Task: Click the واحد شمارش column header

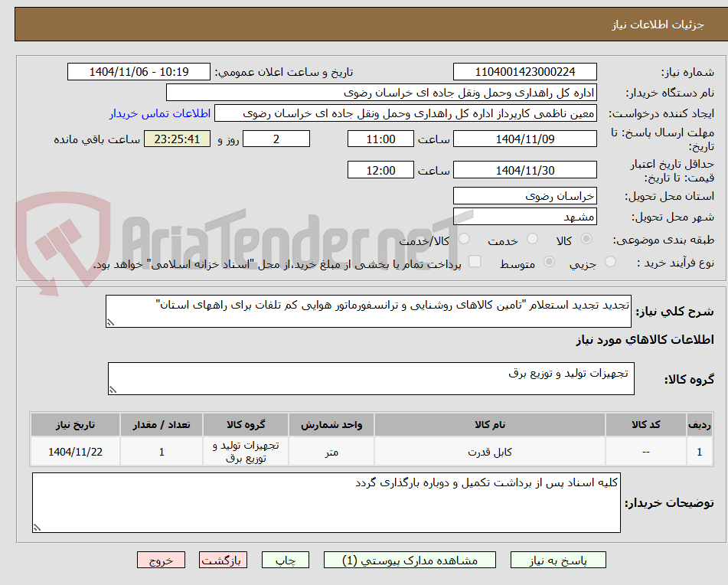Action: [x=331, y=425]
